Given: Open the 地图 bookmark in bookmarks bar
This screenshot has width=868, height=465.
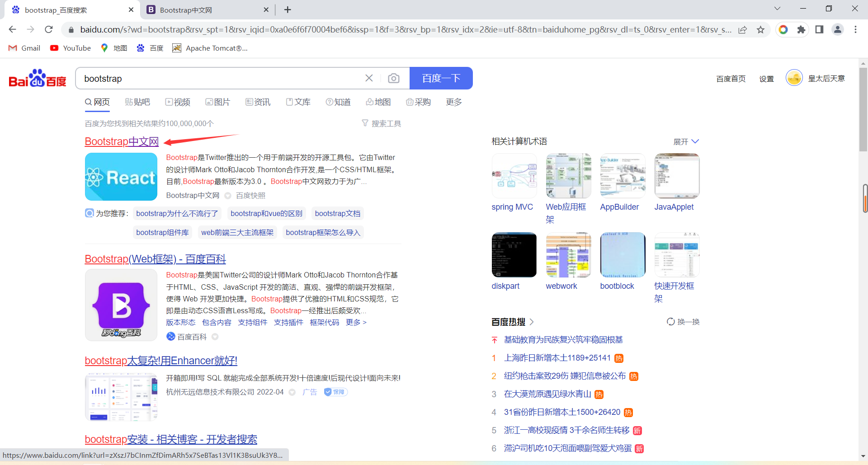Looking at the screenshot, I should click(x=114, y=48).
